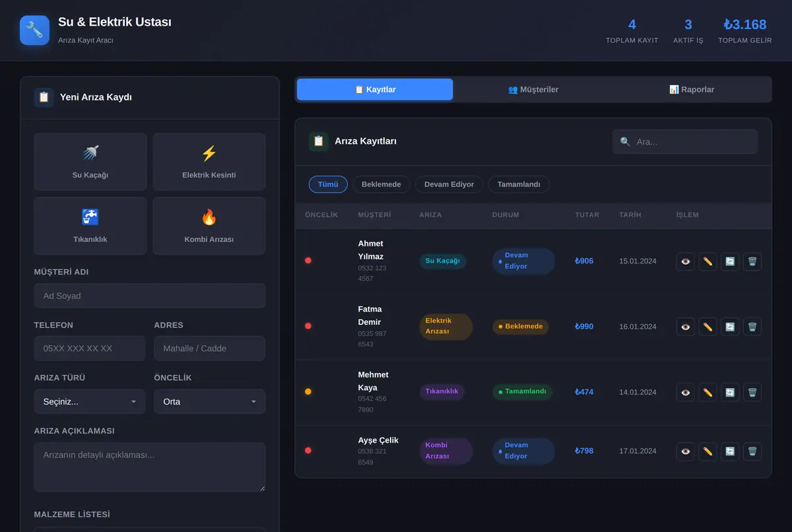This screenshot has height=532, width=792.
Task: Filter records by Beklemede status
Action: tap(381, 184)
